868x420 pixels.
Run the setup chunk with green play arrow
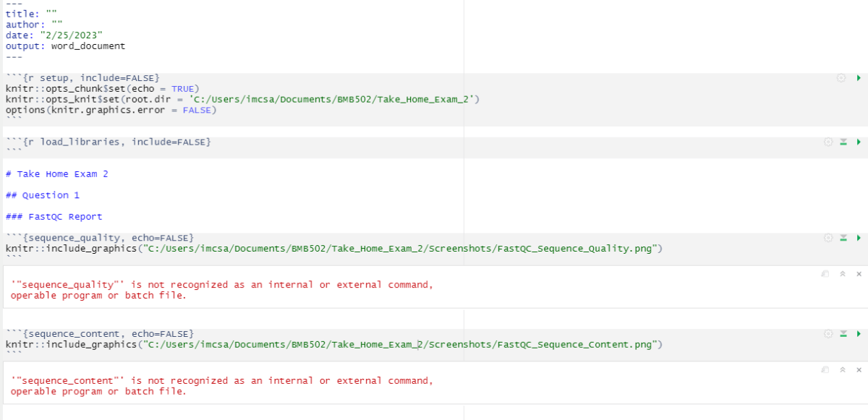click(x=859, y=78)
